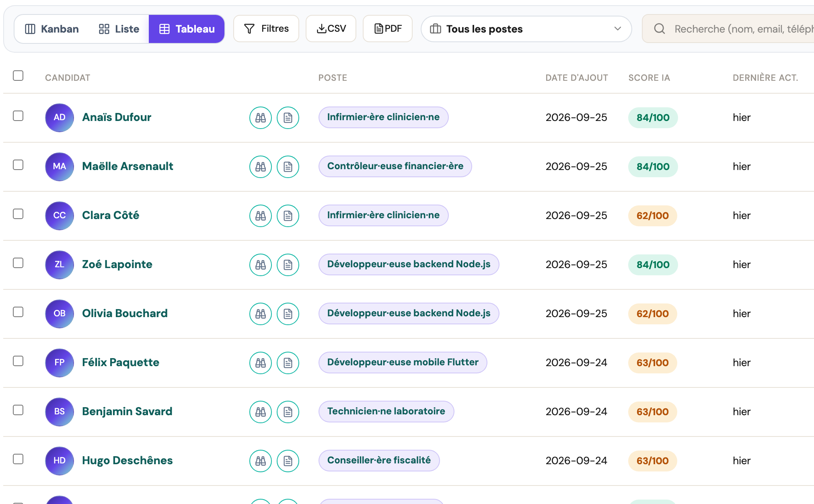Open the Filtres panel

pos(266,29)
